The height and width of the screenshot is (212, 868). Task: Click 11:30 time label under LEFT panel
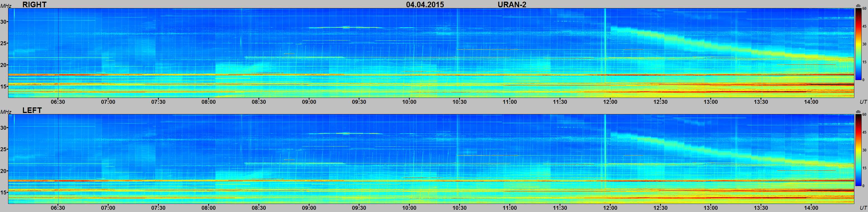coord(560,208)
